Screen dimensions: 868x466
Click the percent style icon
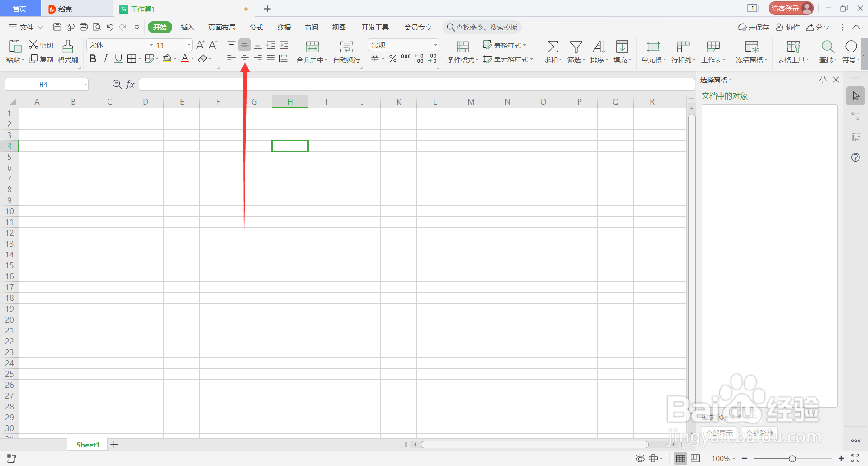point(393,59)
